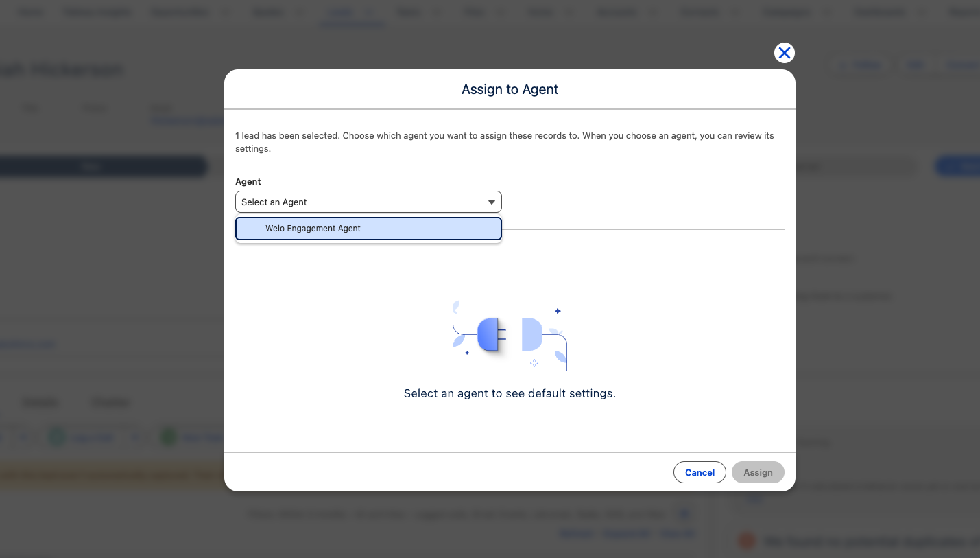Choose Welo Engagement Agent option
The image size is (980, 558).
368,229
